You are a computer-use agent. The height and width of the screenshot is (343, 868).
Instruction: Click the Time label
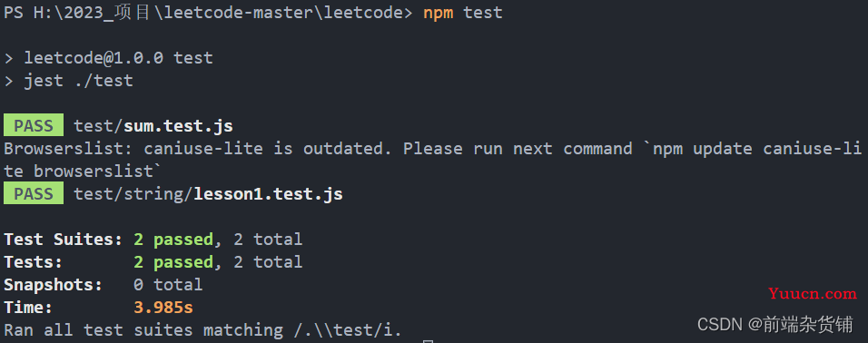(29, 308)
